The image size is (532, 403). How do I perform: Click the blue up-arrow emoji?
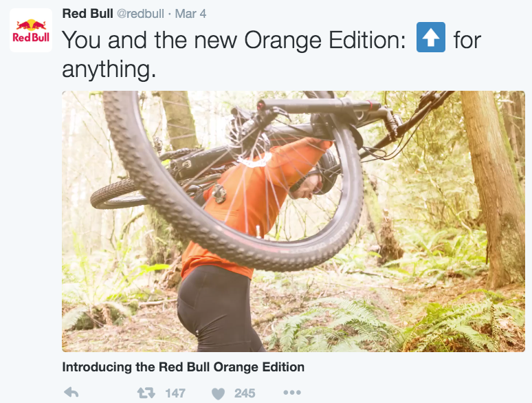tap(431, 37)
